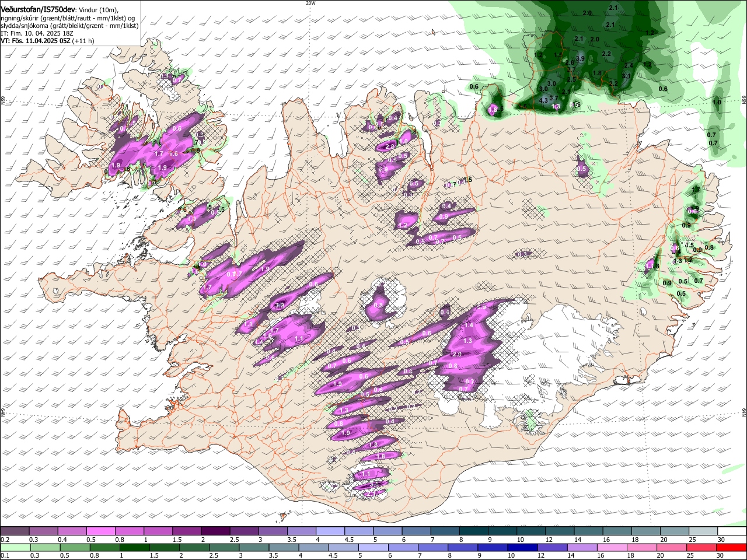Viewport: 747px width, 560px height.
Task: Click the bright pink 0.5 swatch in snow legend
Action: [100, 531]
